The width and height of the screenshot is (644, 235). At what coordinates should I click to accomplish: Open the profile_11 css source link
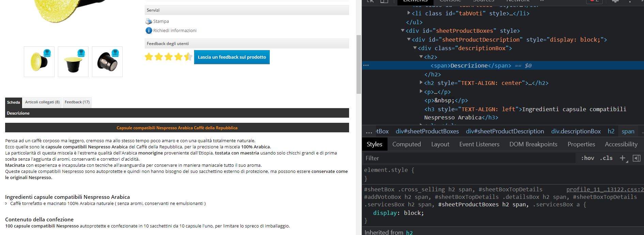click(605, 190)
